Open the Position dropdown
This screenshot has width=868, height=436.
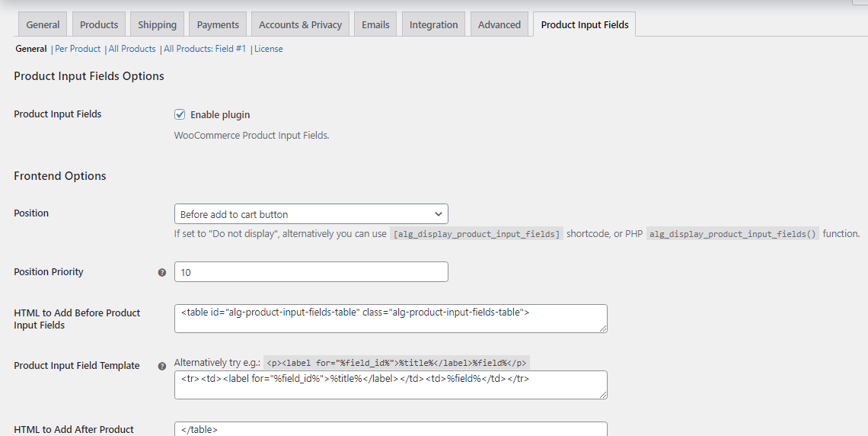coord(311,214)
